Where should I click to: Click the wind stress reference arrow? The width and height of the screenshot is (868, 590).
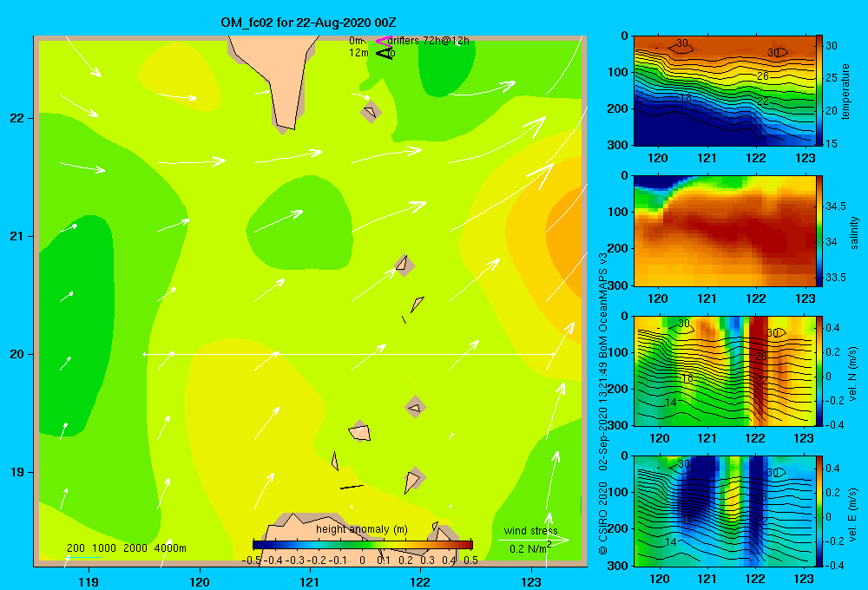click(533, 540)
